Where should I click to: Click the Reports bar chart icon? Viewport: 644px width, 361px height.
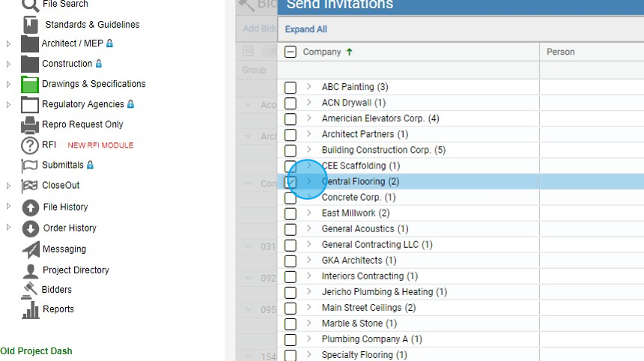click(31, 309)
